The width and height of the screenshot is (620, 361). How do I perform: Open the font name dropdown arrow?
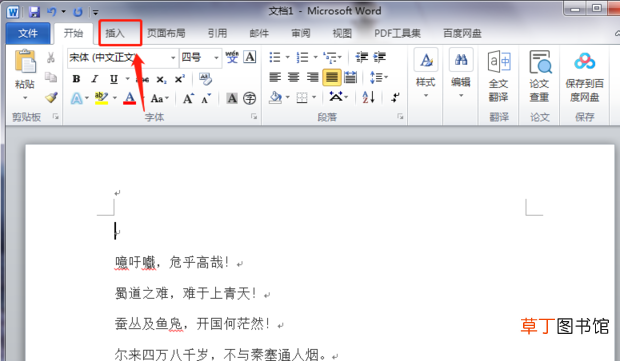tap(173, 58)
